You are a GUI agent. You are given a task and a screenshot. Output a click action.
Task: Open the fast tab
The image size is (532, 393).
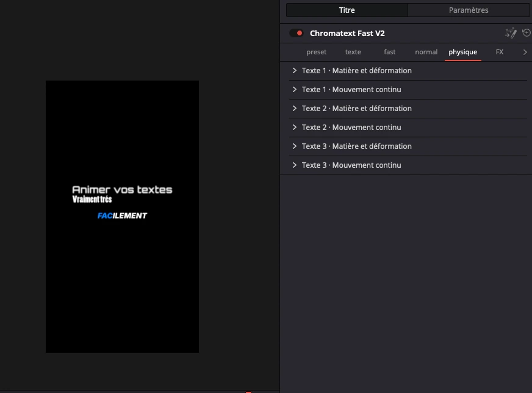389,52
